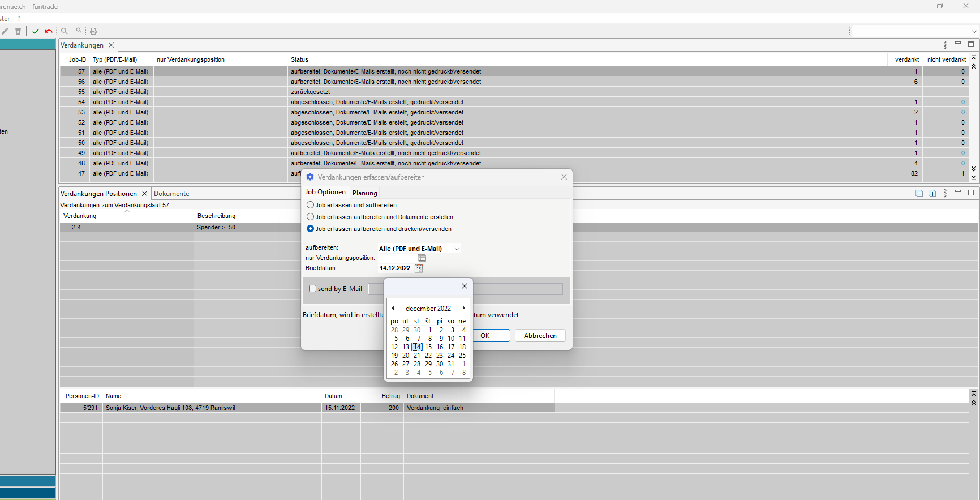Viewport: 980px width, 500px height.
Task: Open the Verdankungen panel three-dot view menu
Action: (x=945, y=45)
